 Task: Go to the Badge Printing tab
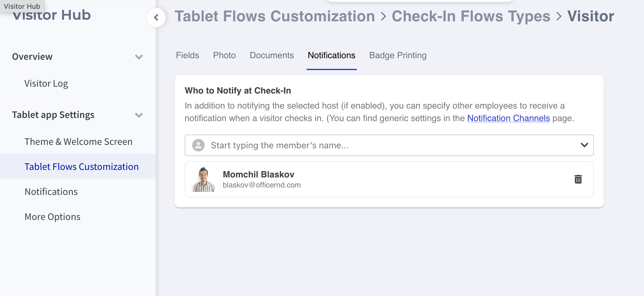(398, 55)
